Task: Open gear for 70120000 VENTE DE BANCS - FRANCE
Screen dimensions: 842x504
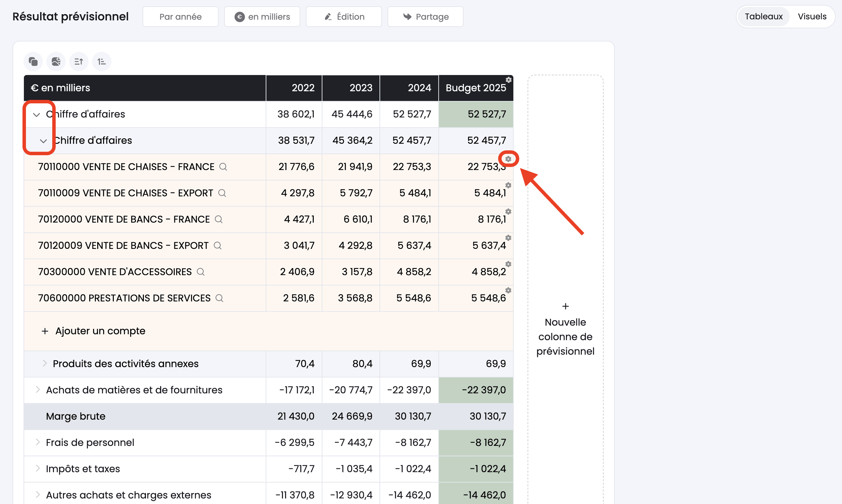Action: (508, 212)
